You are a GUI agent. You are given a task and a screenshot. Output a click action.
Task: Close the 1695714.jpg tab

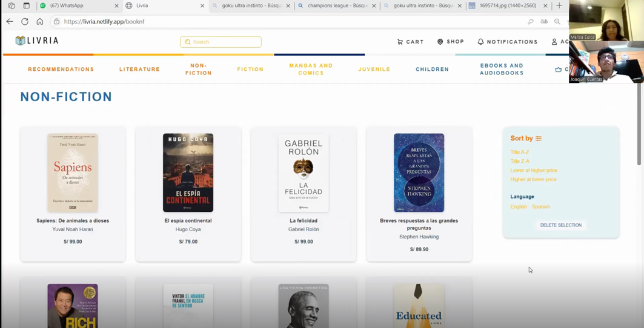[545, 5]
